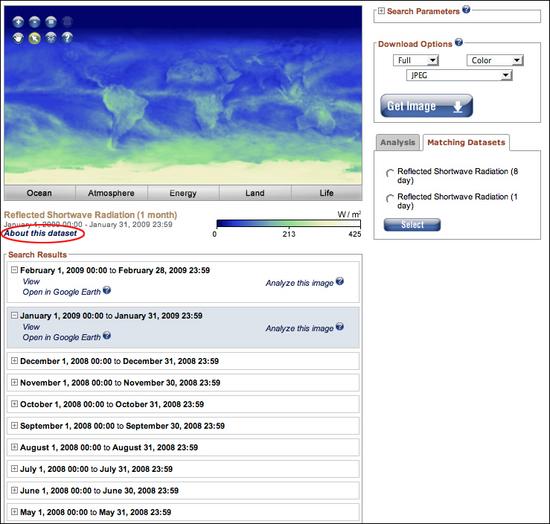
Task: Expand the Search Parameters section
Action: [381, 11]
